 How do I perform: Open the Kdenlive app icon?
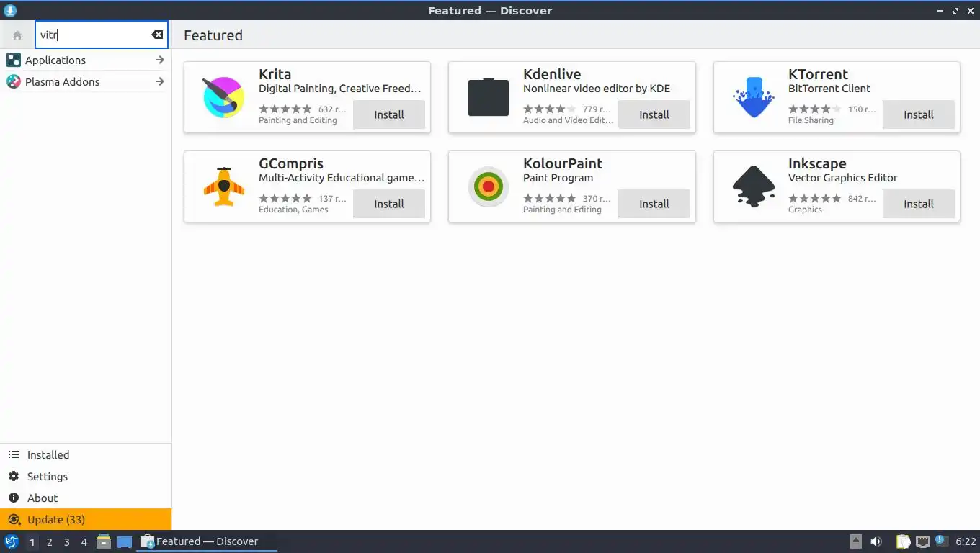click(489, 97)
